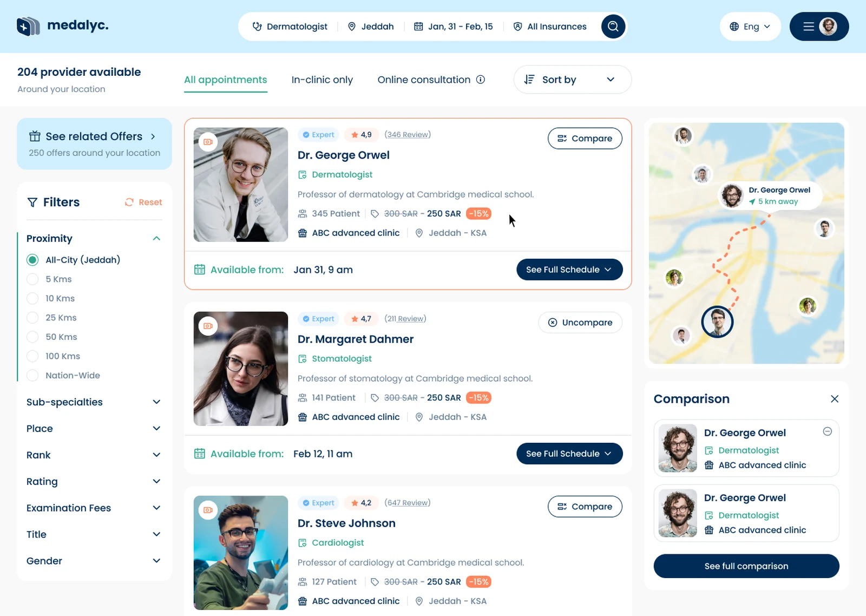Click the calendar icon next to Feb 12, 11 am
866x616 pixels.
tap(200, 454)
